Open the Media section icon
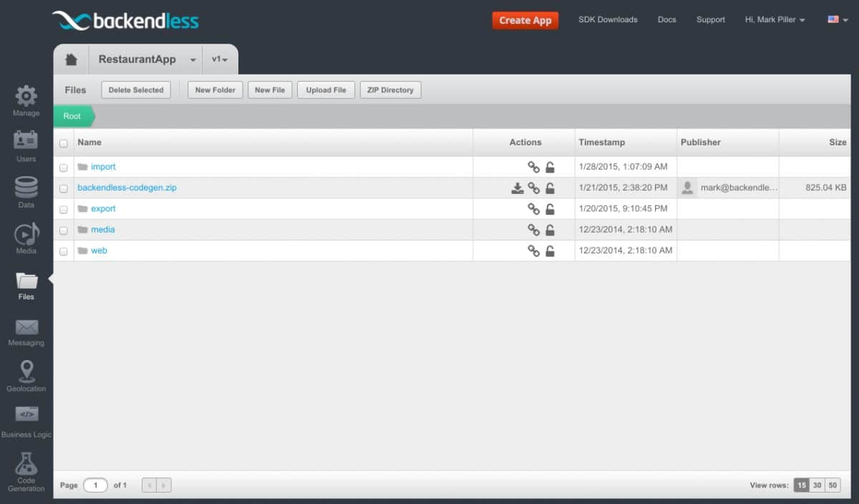Viewport: 859px width, 504px height. (x=26, y=233)
